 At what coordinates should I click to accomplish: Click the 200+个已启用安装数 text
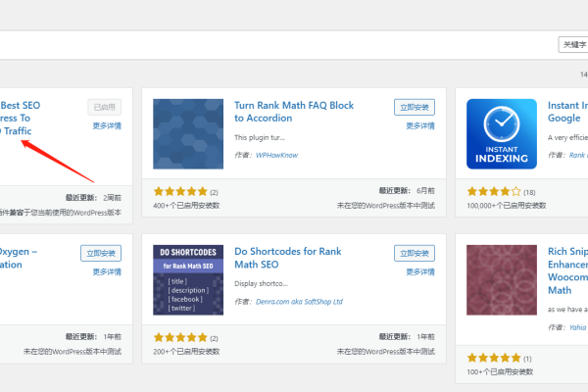coord(186,352)
